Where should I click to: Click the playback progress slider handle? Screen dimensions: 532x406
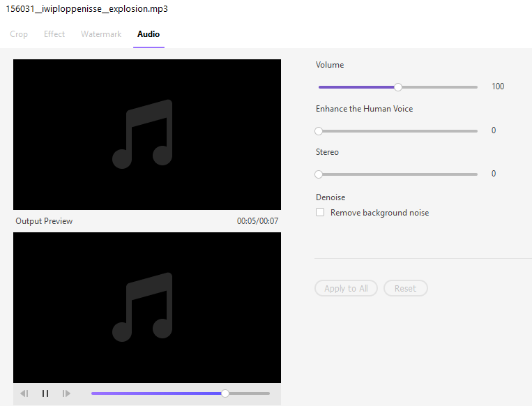pos(225,393)
